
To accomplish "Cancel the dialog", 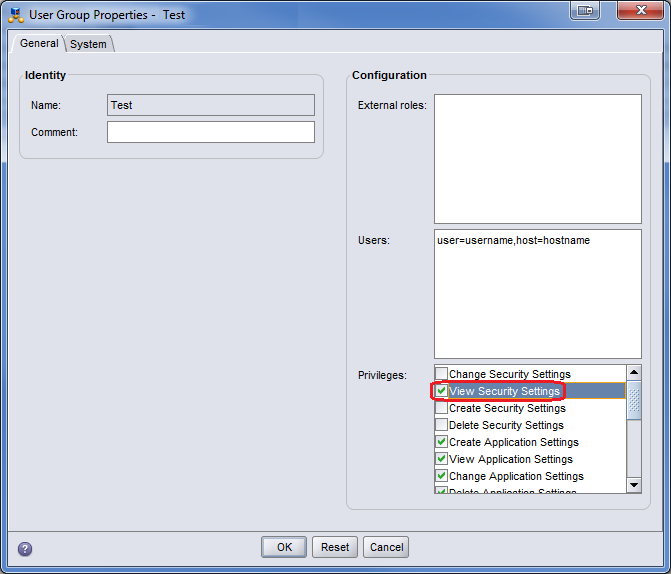I will pos(386,547).
